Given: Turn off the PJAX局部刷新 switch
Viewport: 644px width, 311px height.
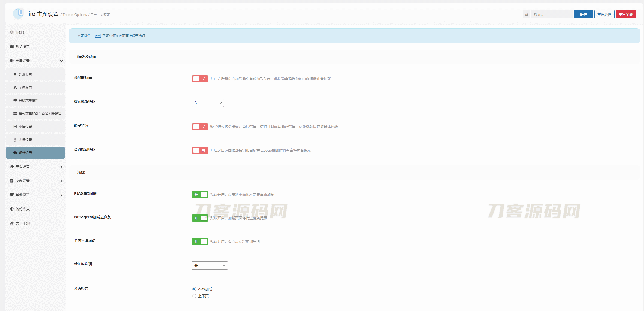Looking at the screenshot, I should click(200, 195).
